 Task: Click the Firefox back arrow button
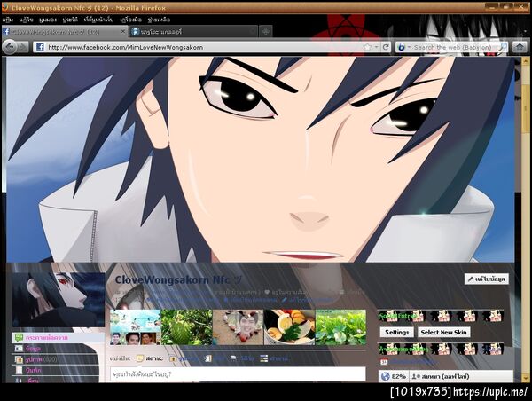click(x=10, y=46)
